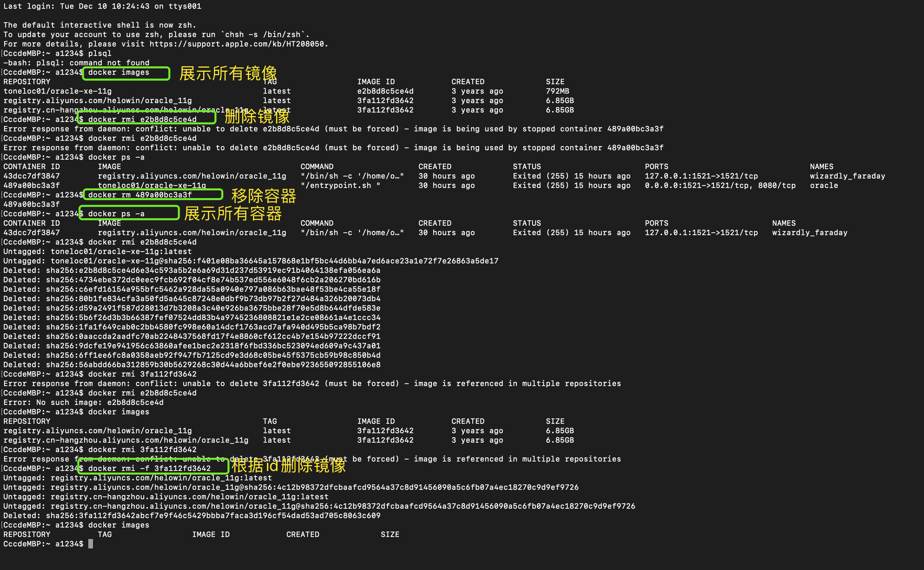Select "Deleted: sha256:4734ebe372dc" line
The image size is (924, 570).
coord(192,279)
